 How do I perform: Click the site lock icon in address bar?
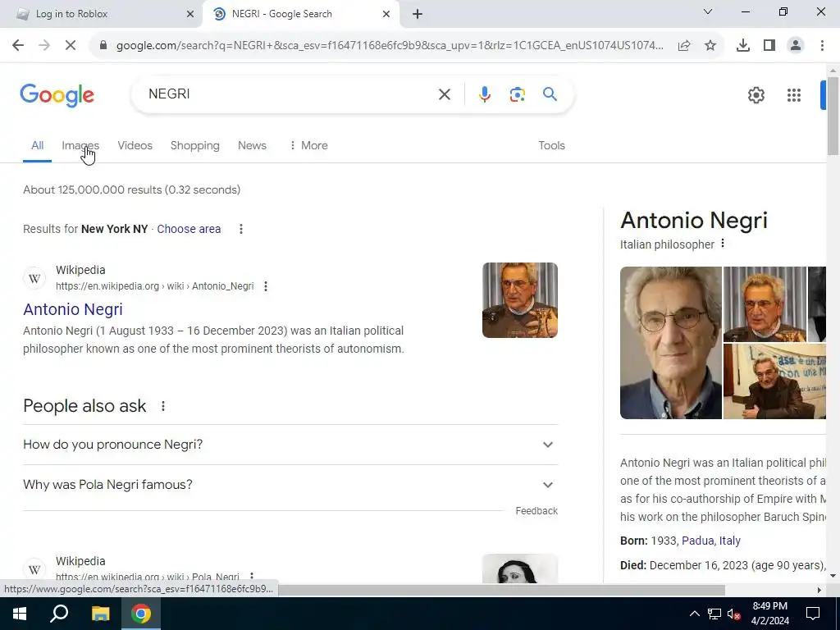[x=103, y=46]
